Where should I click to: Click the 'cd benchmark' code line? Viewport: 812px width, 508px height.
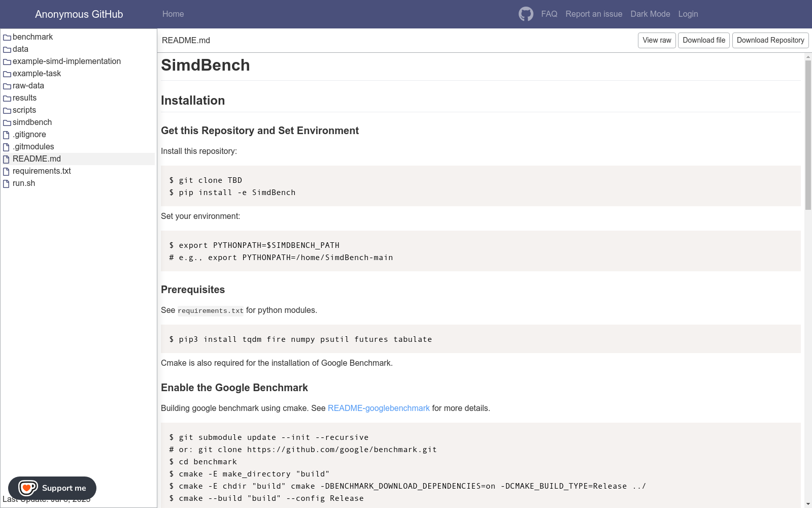click(203, 462)
